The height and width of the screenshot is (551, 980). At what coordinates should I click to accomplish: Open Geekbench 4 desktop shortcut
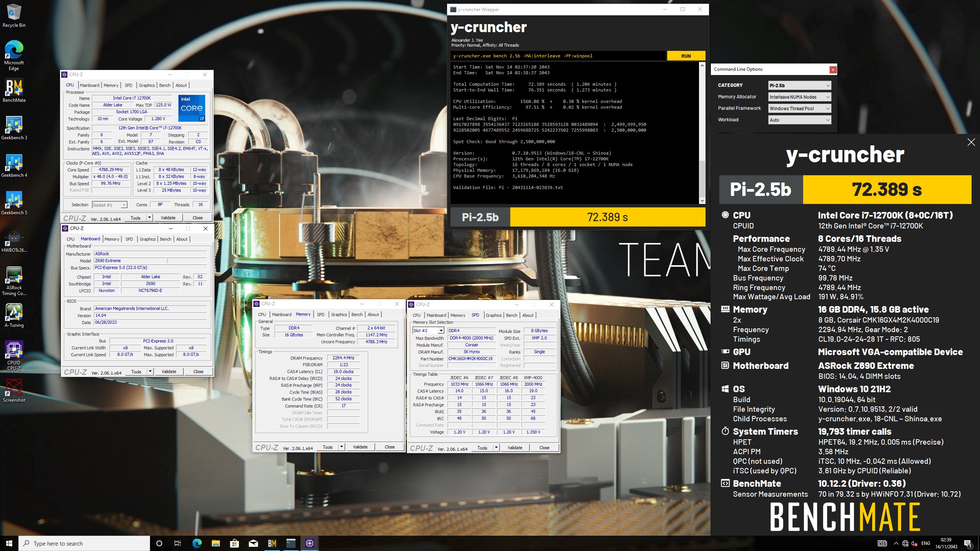tap(14, 166)
